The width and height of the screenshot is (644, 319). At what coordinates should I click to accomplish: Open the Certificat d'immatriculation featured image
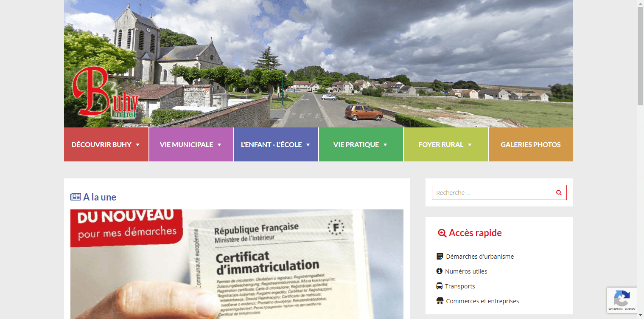click(237, 264)
